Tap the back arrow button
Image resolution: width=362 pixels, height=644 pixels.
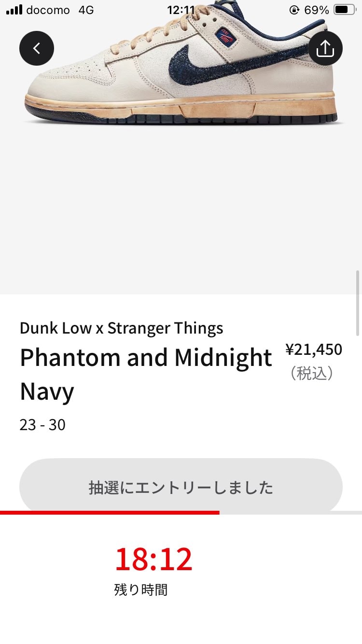pos(37,48)
